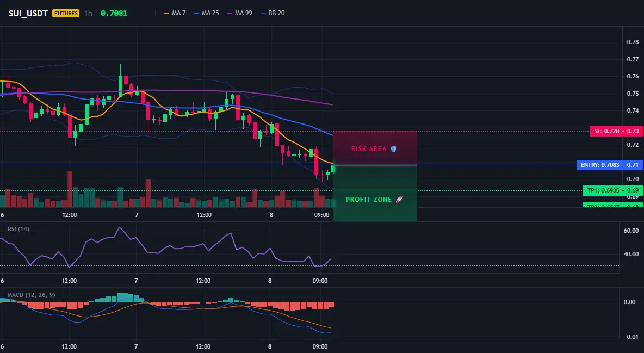Select the PROFIT ZONE label
The image size is (644, 353).
(x=374, y=199)
